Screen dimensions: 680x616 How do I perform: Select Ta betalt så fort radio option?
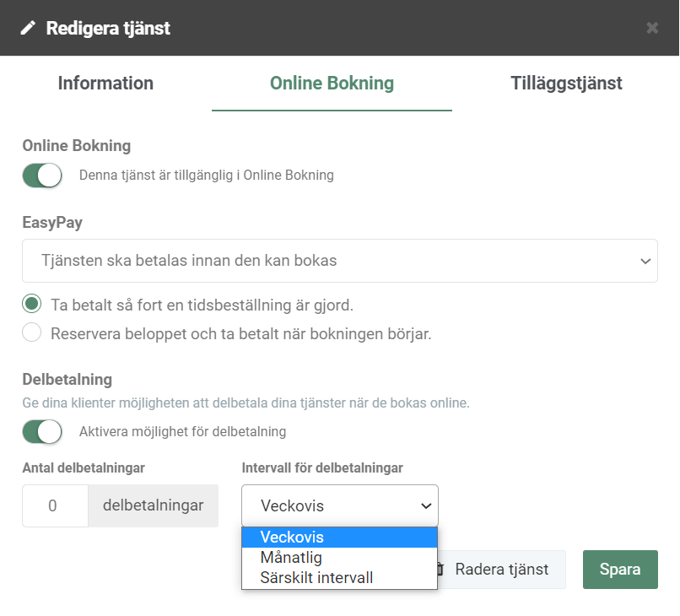point(32,304)
